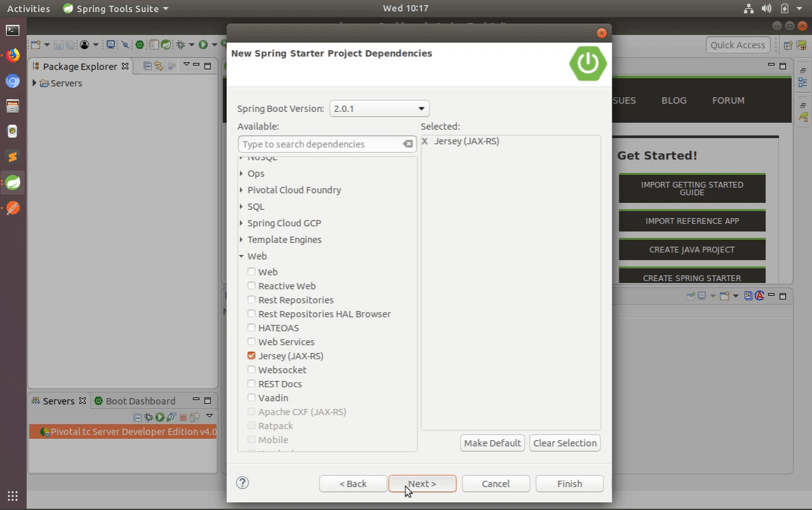Check Rest Repositories HAL Browser checkbox
This screenshot has height=510, width=812.
click(x=252, y=314)
